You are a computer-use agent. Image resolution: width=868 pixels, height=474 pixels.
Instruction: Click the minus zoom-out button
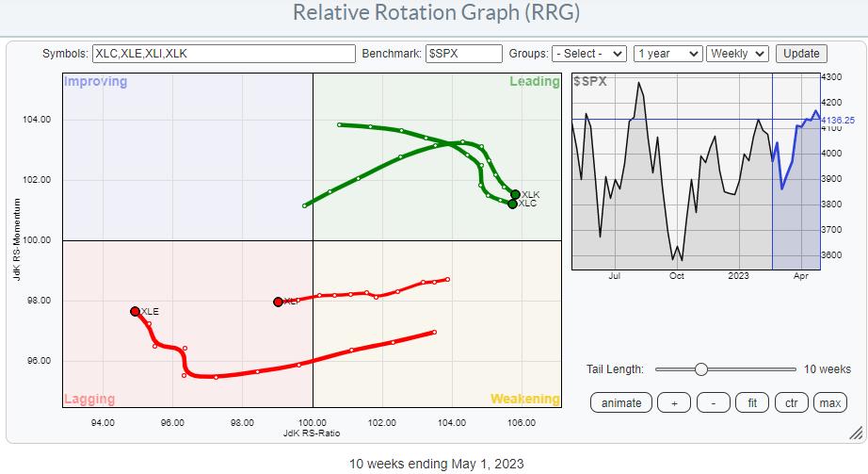click(x=714, y=402)
